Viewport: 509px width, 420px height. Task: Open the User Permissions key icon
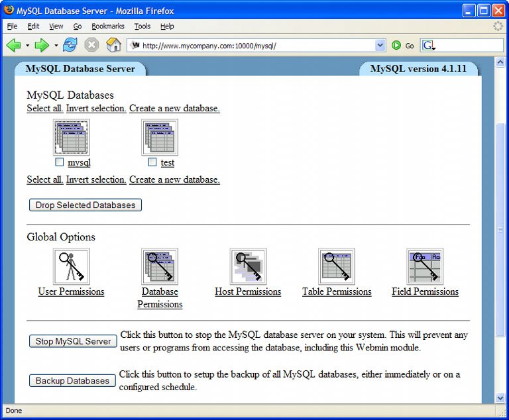[71, 266]
